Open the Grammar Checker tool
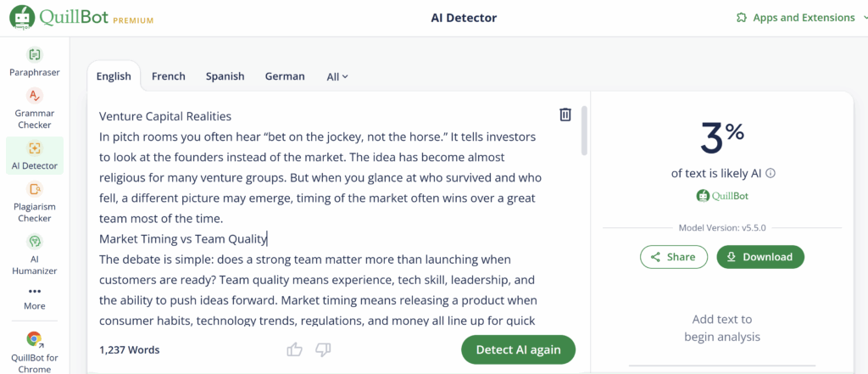This screenshot has height=374, width=868. [34, 110]
